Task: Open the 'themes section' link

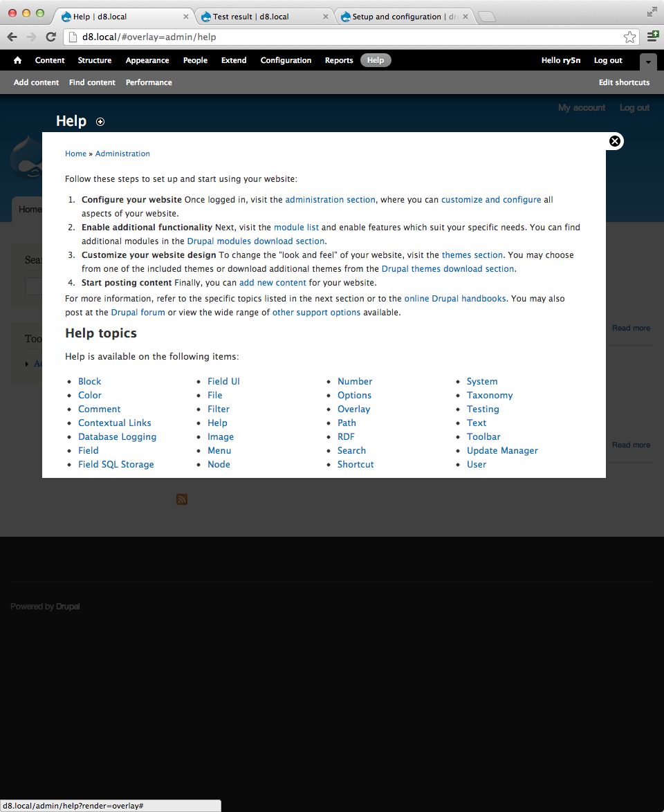Action: (x=472, y=255)
